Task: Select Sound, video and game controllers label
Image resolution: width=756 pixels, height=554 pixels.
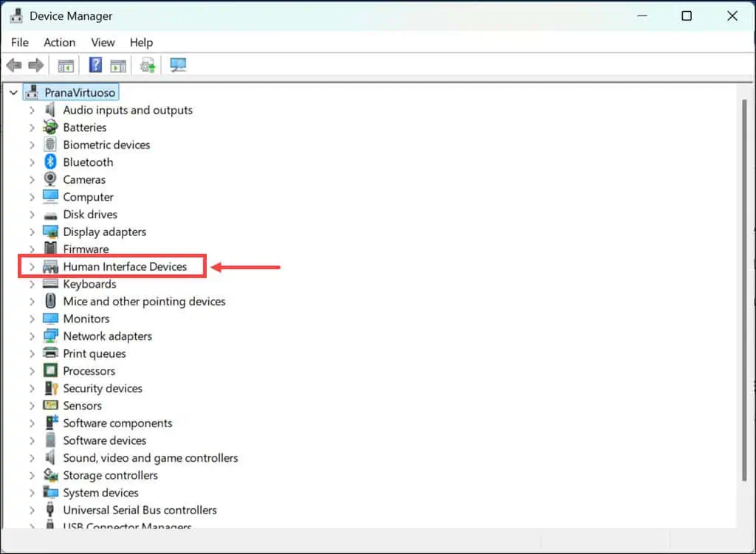Action: [x=151, y=457]
